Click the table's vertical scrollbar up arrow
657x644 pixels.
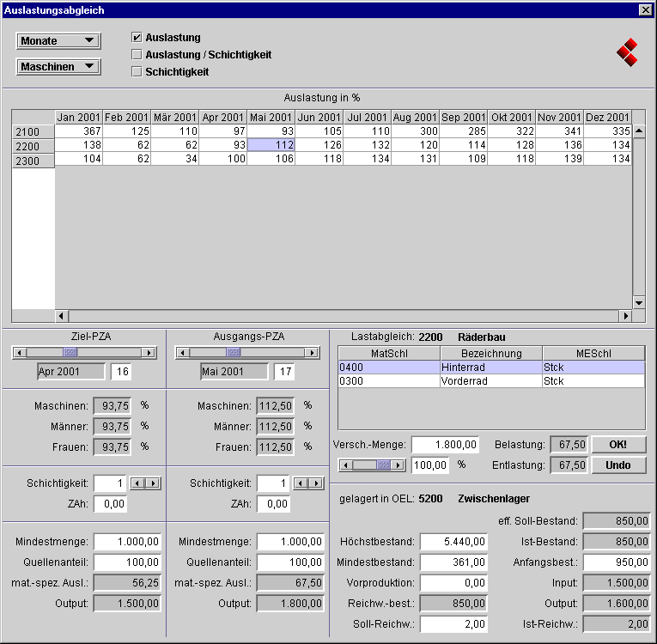(638, 131)
